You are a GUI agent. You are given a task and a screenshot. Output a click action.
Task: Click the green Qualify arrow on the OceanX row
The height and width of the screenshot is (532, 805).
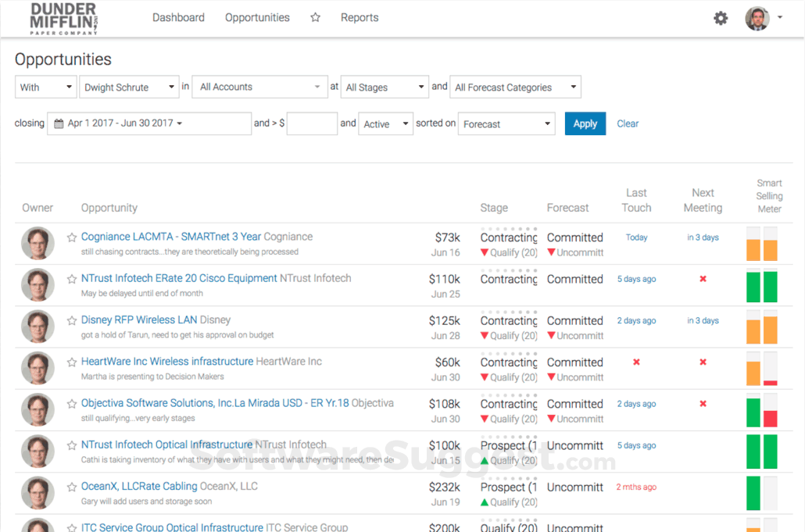pyautogui.click(x=486, y=502)
